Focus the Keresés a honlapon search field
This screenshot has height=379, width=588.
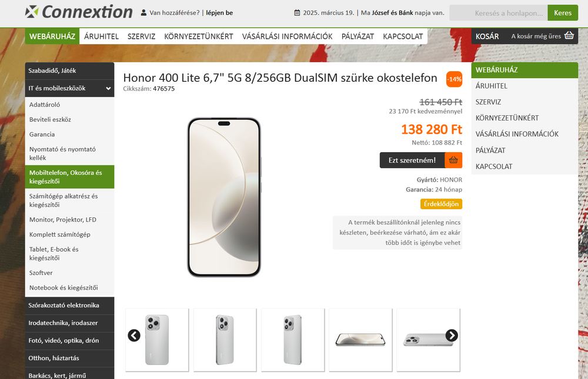(499, 13)
